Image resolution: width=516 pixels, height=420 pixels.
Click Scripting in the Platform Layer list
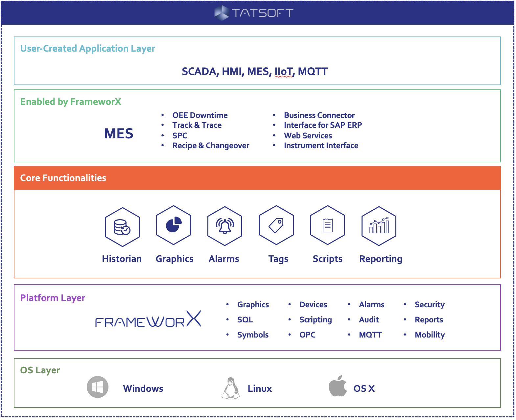[x=316, y=320]
